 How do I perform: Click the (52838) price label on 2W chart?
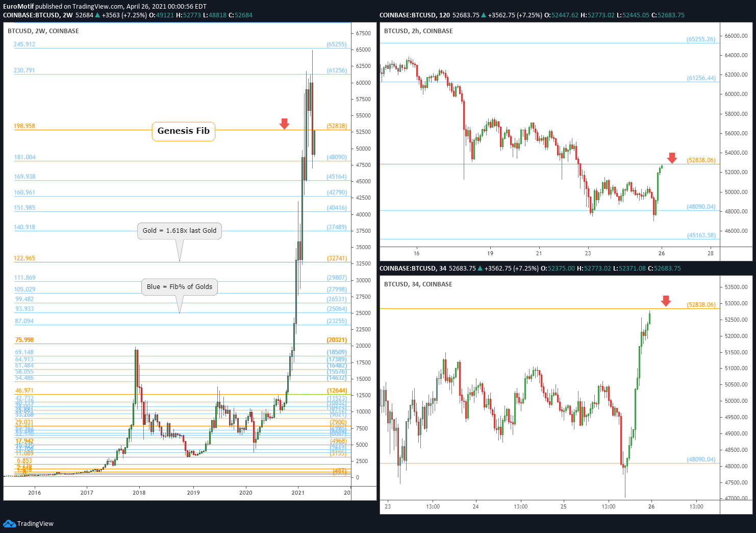point(337,126)
